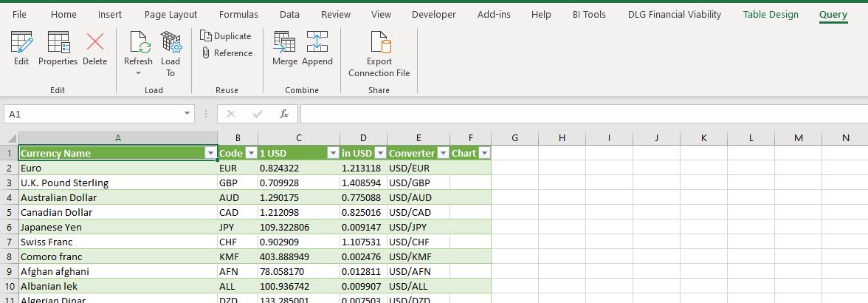Open the Currency Name filter dropdown
The height and width of the screenshot is (303, 868).
(209, 153)
